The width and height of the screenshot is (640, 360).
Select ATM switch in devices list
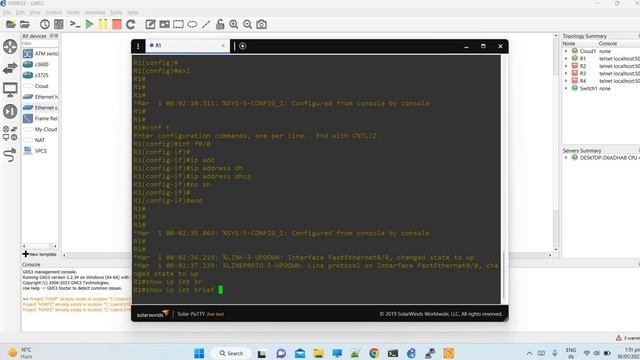click(40, 53)
